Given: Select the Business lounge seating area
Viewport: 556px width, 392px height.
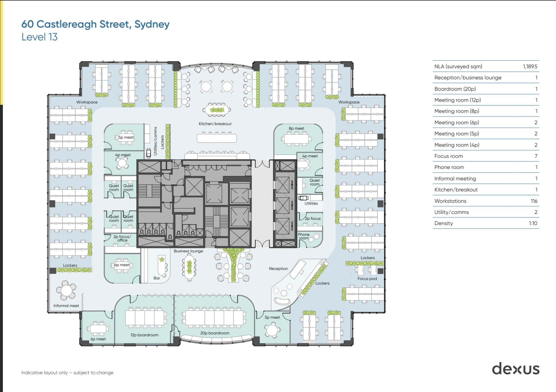Looking at the screenshot, I should [x=189, y=266].
